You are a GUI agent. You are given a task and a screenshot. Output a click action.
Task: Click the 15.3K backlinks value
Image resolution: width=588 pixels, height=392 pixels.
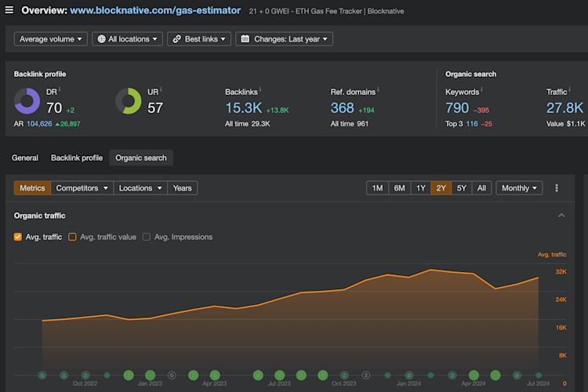pyautogui.click(x=243, y=108)
